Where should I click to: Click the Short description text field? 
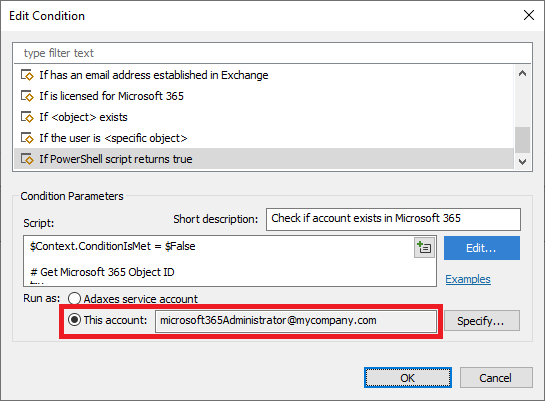(x=393, y=219)
